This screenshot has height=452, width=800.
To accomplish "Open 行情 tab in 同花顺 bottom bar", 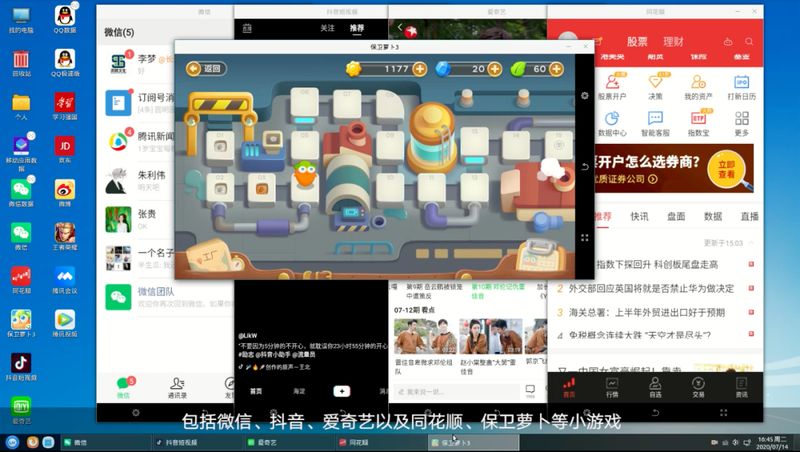I will (x=612, y=386).
